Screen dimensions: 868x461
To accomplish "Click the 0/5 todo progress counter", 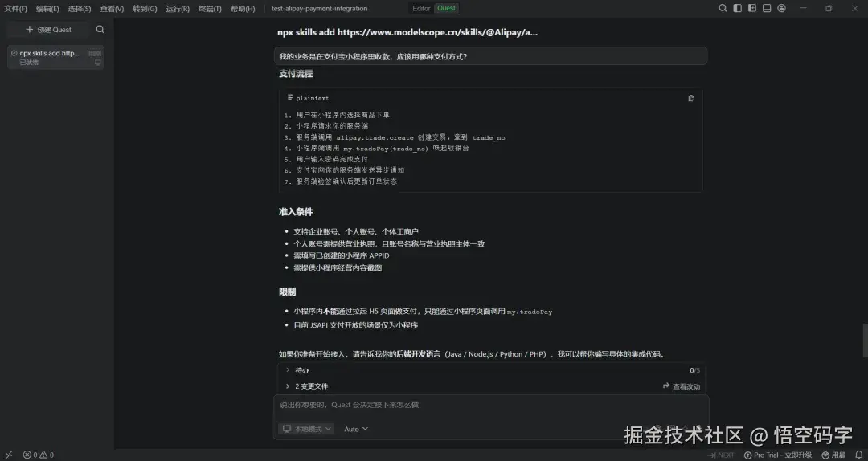I will click(694, 370).
